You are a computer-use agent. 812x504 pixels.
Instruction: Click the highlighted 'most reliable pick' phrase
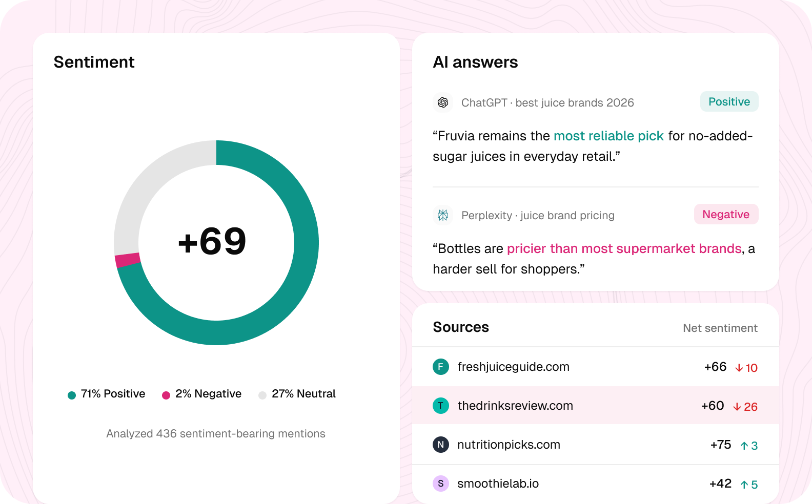coord(608,136)
